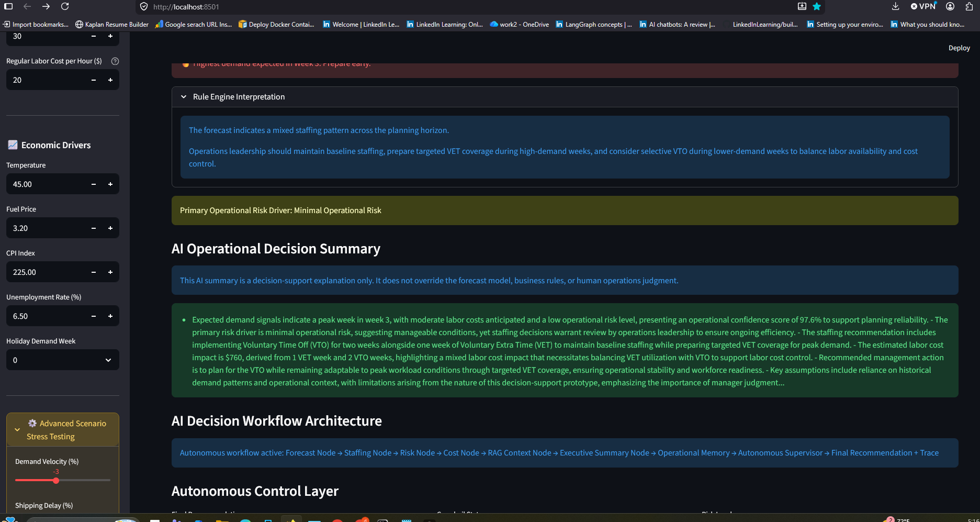
Task: Open LinkedInLearning/buil... bookmark
Action: click(x=761, y=24)
